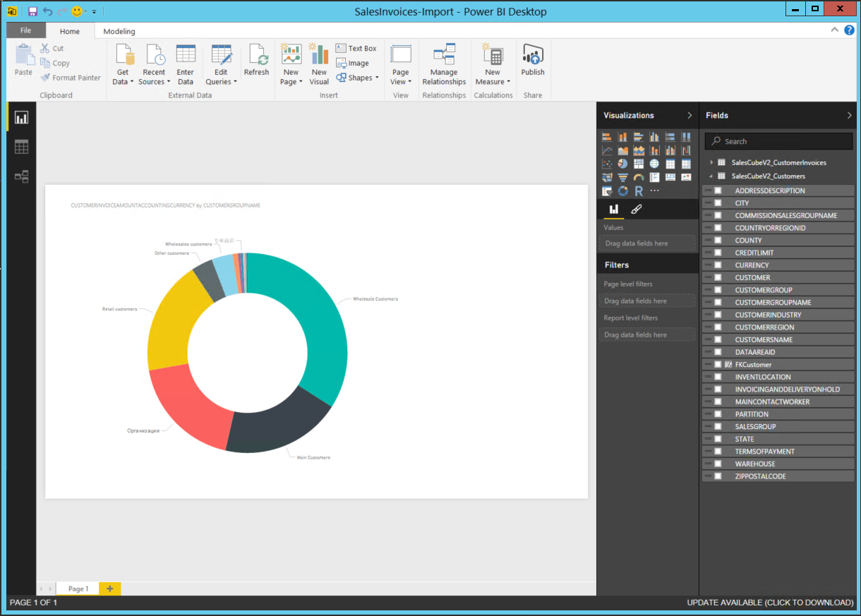The height and width of the screenshot is (616, 861).
Task: Switch to Relationships view in left sidebar
Action: coord(21,176)
